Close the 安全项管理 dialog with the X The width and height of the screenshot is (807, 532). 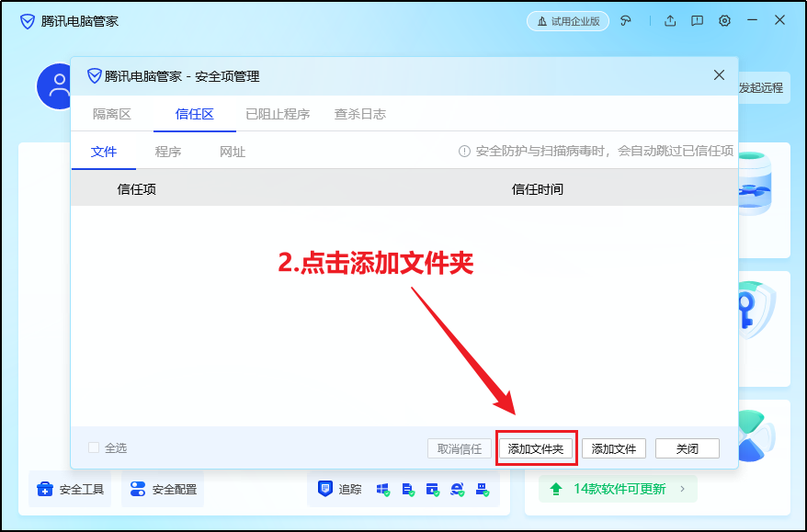[x=719, y=75]
